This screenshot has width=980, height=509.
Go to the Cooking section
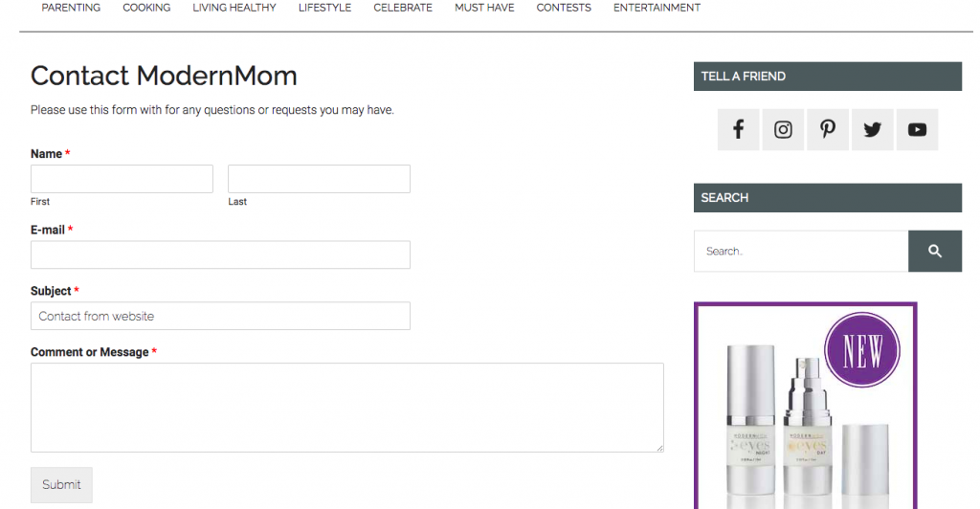coord(146,8)
